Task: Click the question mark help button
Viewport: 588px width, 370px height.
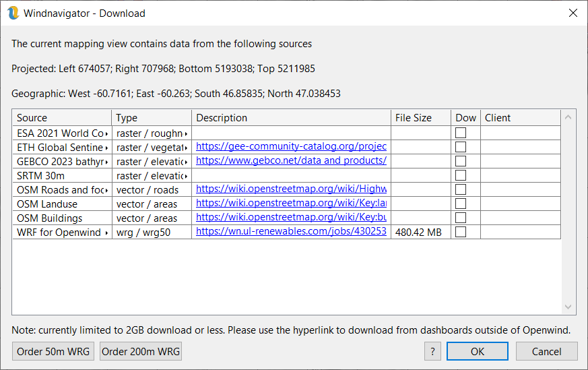Action: [x=432, y=351]
